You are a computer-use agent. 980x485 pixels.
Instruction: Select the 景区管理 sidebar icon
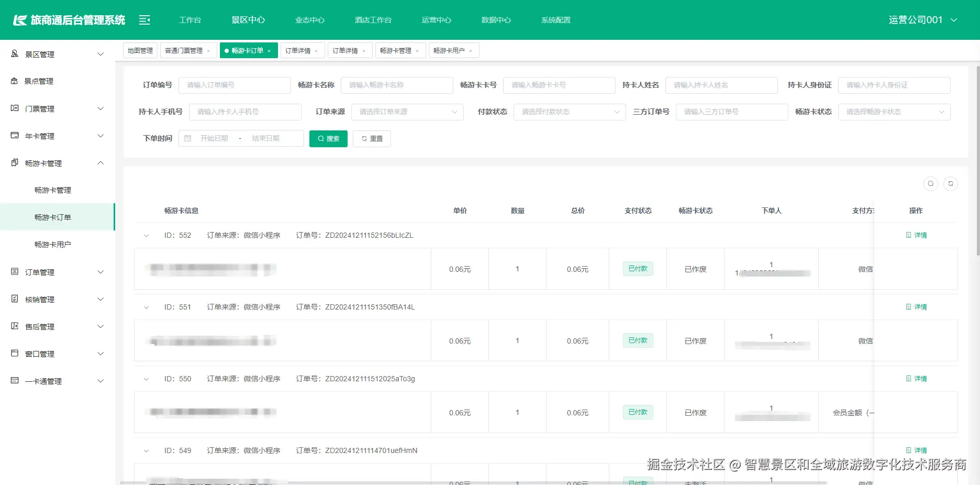(14, 53)
